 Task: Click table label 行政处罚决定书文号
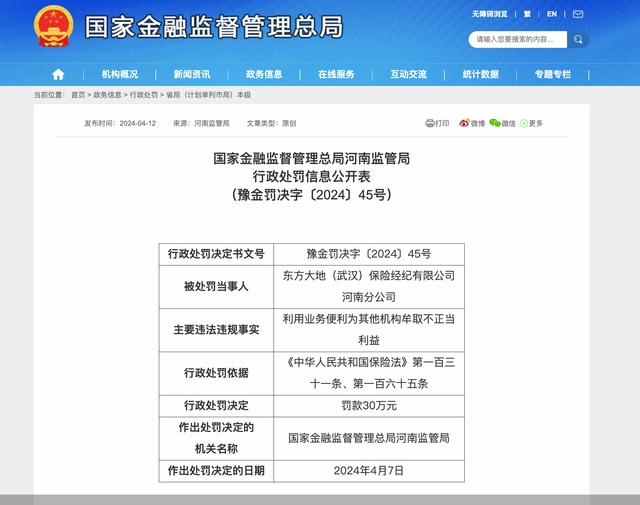[x=216, y=254]
